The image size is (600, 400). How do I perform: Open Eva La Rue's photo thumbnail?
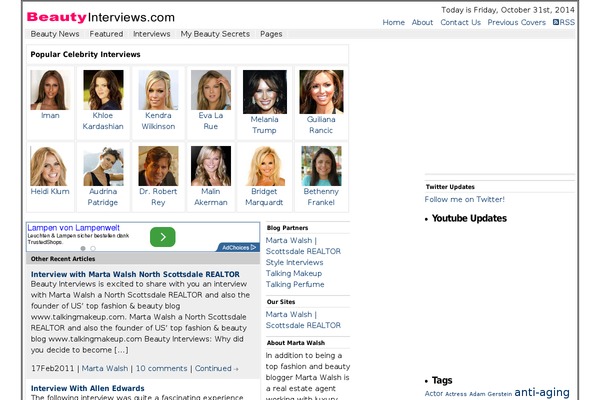211,90
